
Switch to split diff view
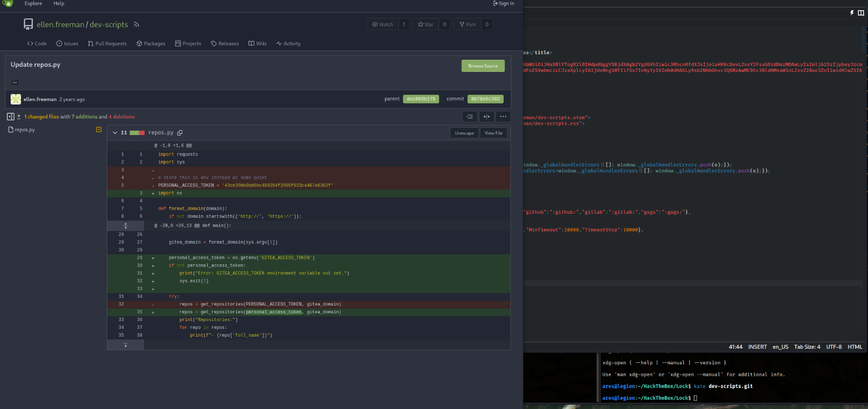tap(487, 117)
